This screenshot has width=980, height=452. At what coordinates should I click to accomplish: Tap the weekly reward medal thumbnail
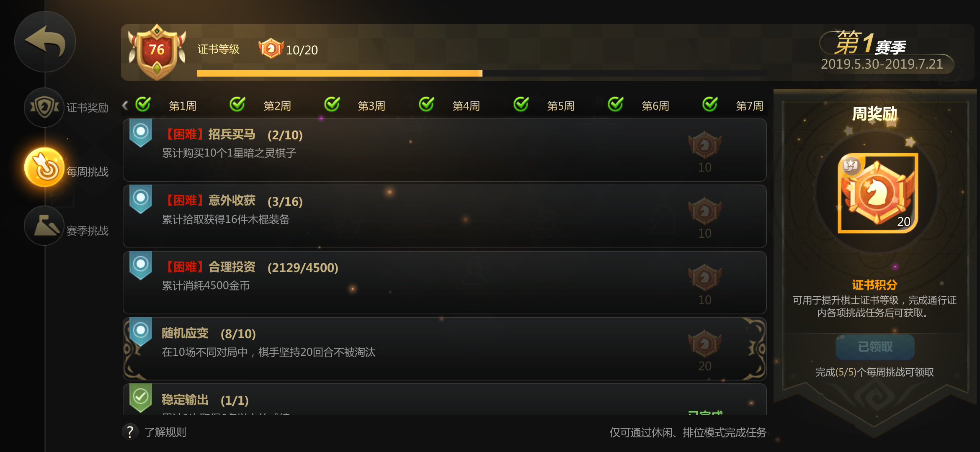tap(877, 193)
